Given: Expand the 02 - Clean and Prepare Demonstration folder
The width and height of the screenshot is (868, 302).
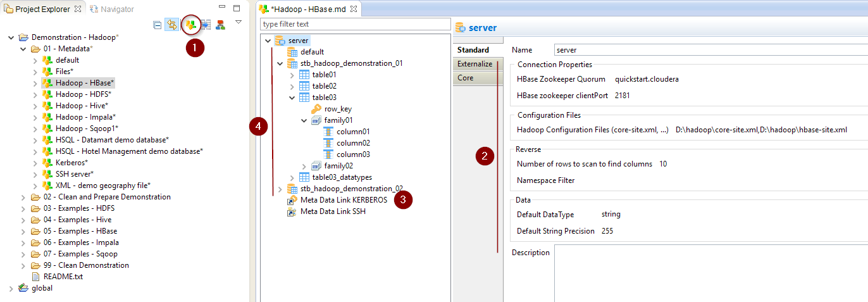Looking at the screenshot, I should click(23, 197).
